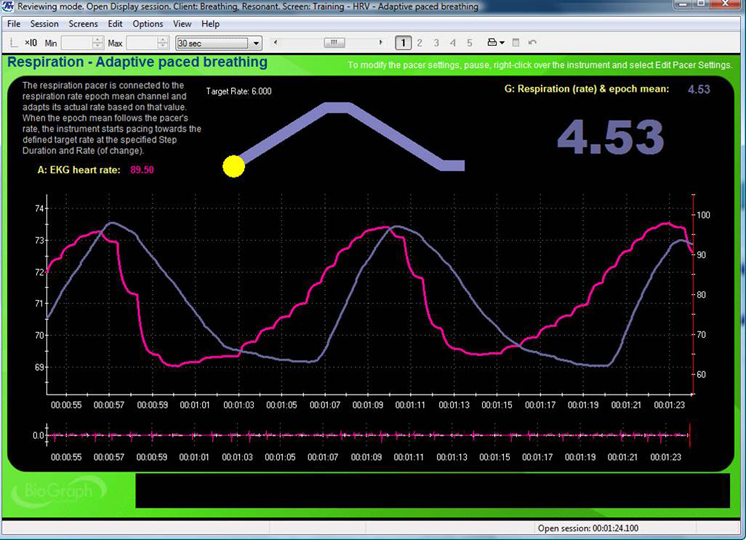The image size is (746, 540).
Task: Click the undo arrow icon in toolbar
Action: 533,43
